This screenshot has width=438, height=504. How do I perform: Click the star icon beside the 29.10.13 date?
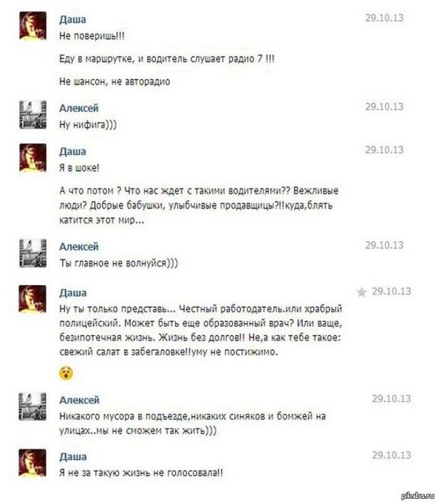(361, 292)
